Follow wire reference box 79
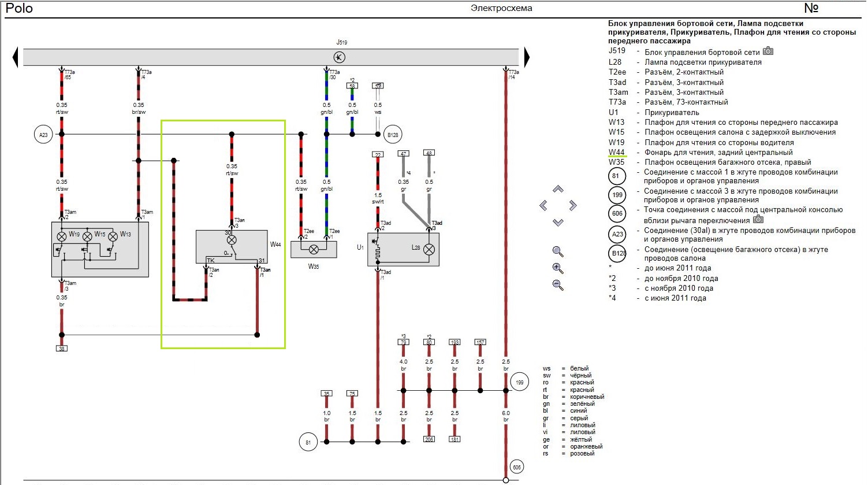 tap(403, 342)
